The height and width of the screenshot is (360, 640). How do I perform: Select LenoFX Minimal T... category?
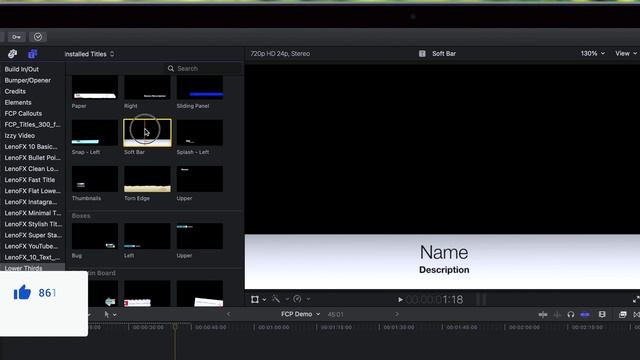click(x=33, y=213)
